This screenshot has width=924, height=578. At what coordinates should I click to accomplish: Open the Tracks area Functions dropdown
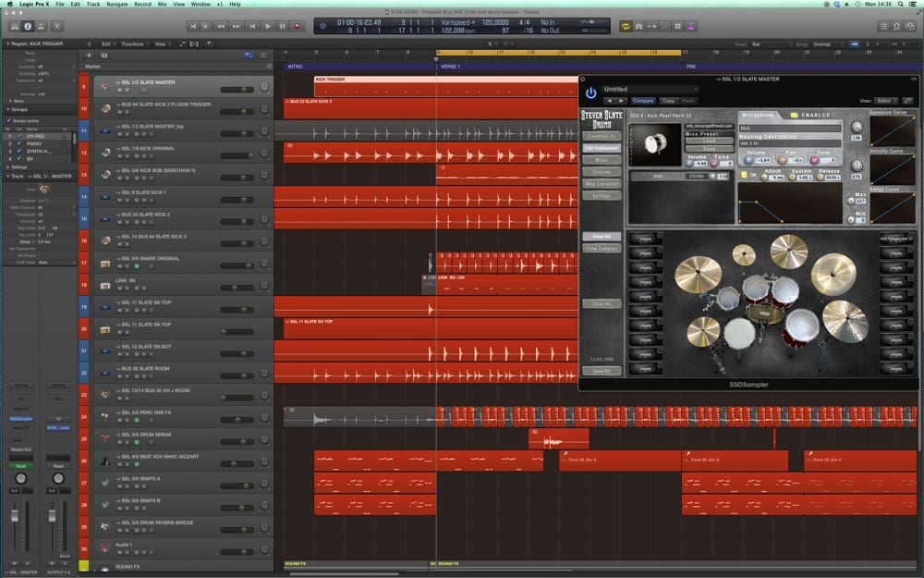point(135,43)
